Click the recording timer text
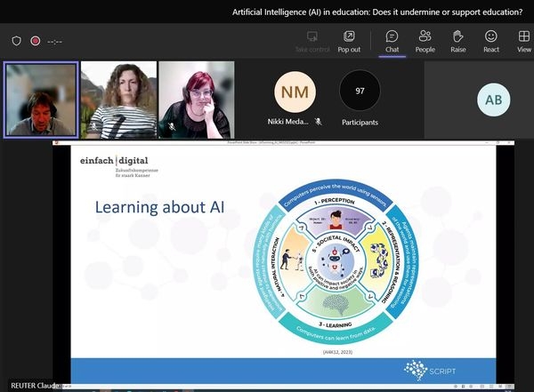534x392 pixels. point(55,42)
